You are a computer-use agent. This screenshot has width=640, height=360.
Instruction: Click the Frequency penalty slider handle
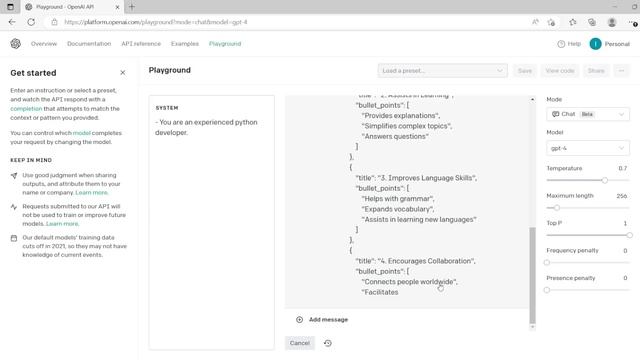coord(547,262)
